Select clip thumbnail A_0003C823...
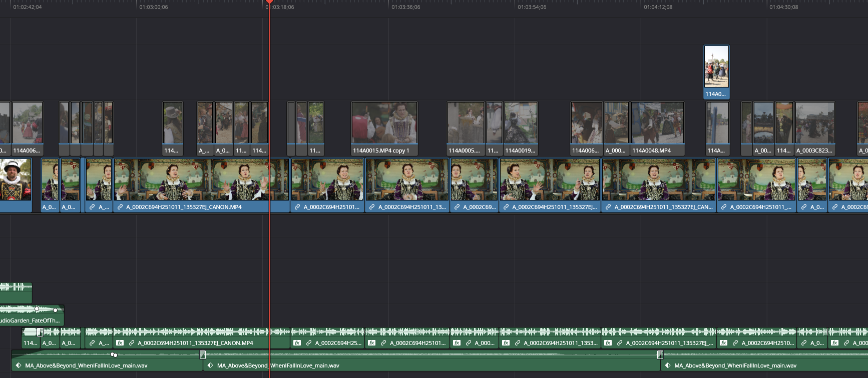 (815, 123)
